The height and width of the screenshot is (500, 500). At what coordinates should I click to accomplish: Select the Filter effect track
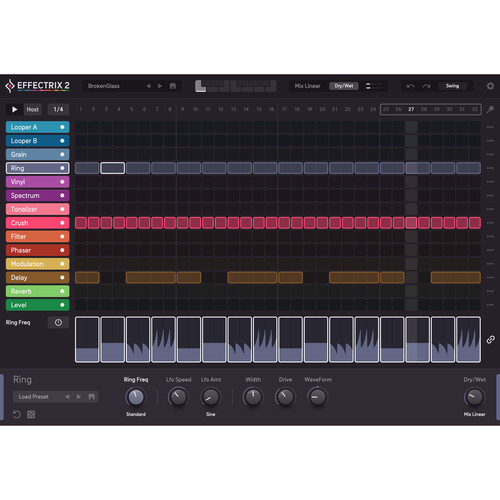[38, 236]
